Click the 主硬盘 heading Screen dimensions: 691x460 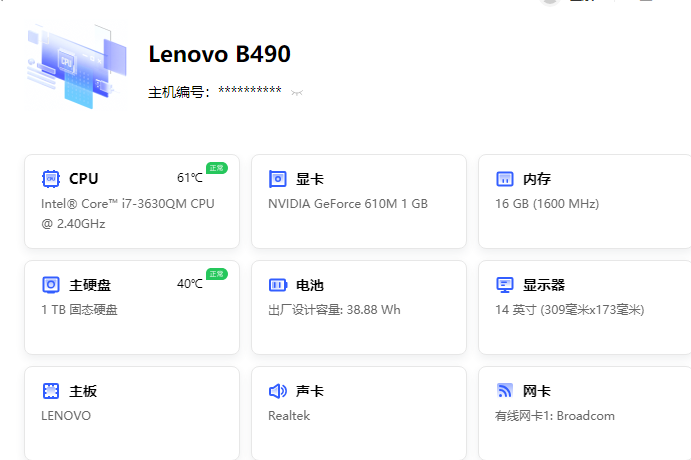coord(90,286)
